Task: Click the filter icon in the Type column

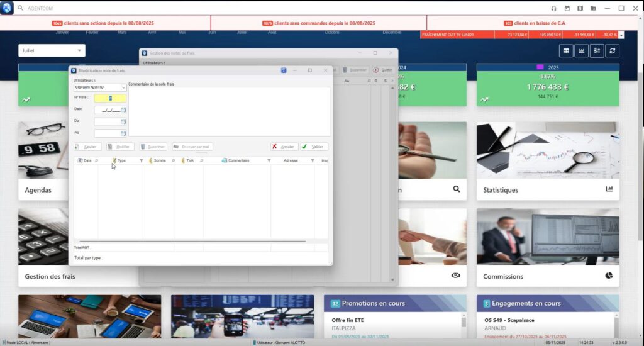Action: click(x=141, y=161)
